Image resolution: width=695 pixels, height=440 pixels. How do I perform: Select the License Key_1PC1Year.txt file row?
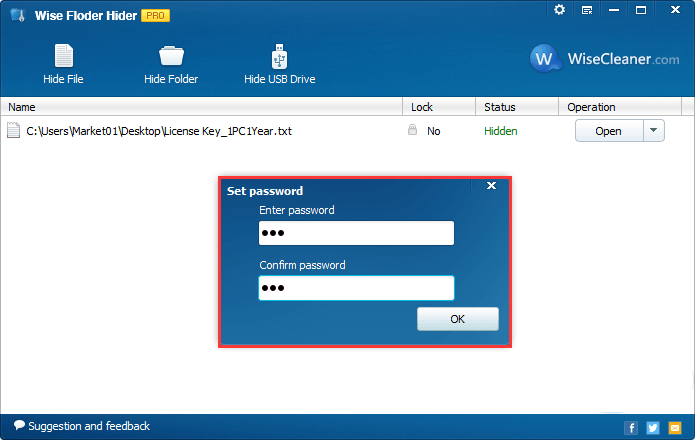[x=159, y=131]
